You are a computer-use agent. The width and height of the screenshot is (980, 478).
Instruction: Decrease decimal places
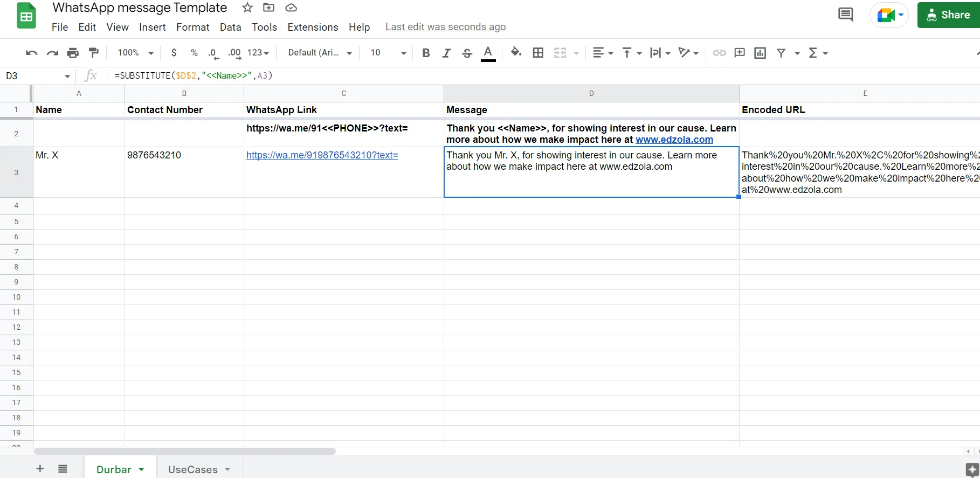pos(213,53)
